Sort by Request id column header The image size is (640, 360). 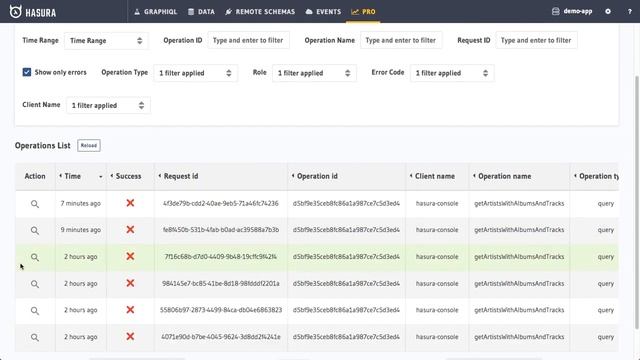point(221,176)
